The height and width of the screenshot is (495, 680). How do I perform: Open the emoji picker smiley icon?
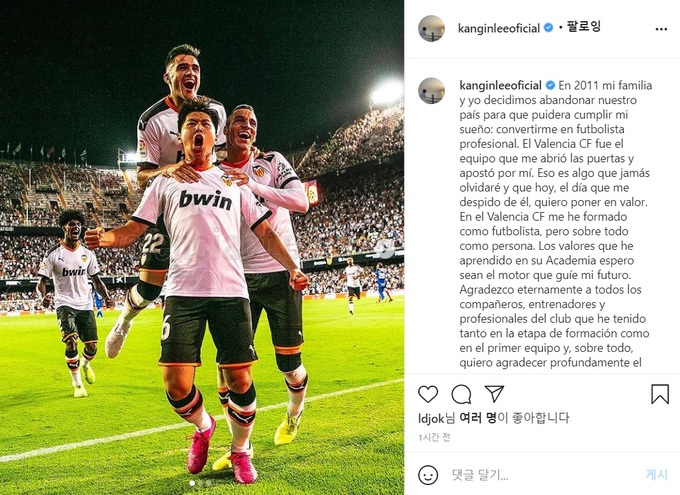point(428,475)
